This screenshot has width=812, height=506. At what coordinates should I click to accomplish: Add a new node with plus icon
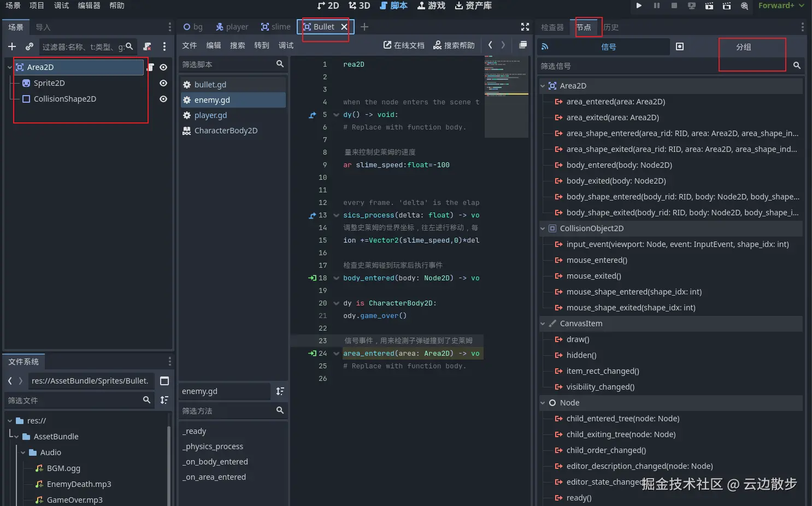tap(12, 47)
